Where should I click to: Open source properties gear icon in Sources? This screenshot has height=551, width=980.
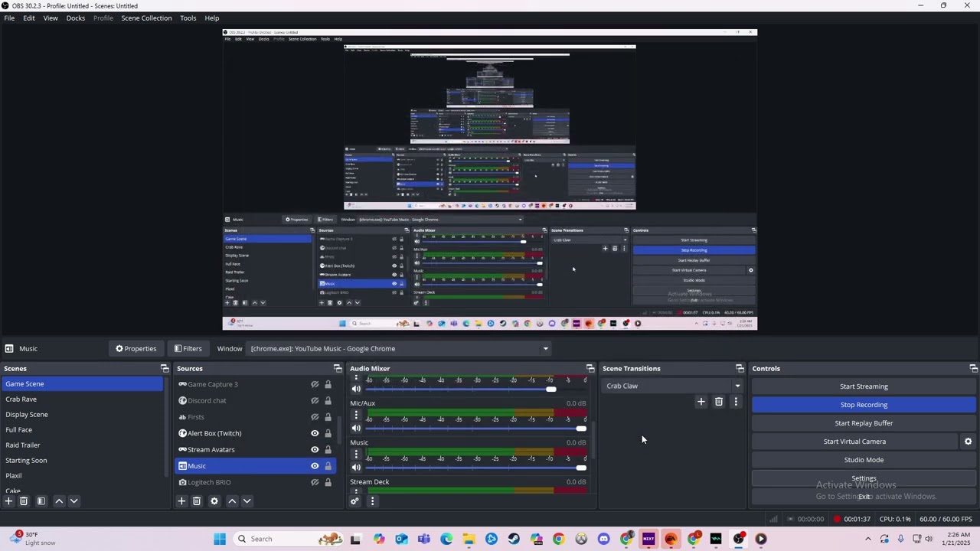[214, 501]
